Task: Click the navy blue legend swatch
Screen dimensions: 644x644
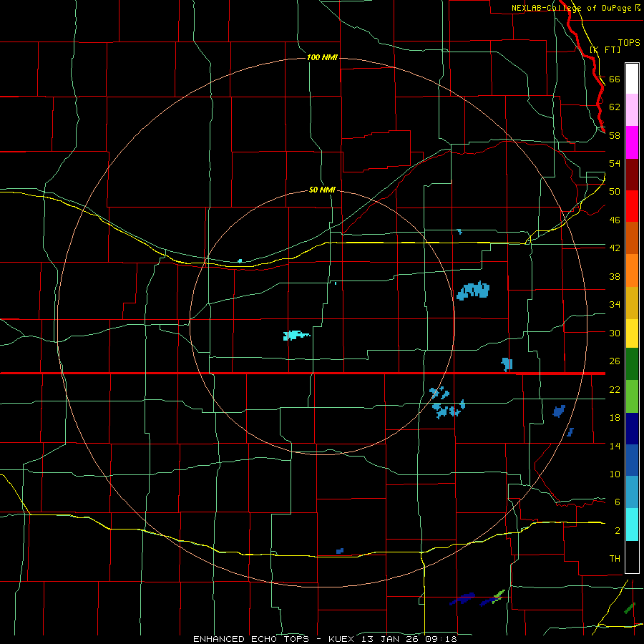Action: pos(632,429)
